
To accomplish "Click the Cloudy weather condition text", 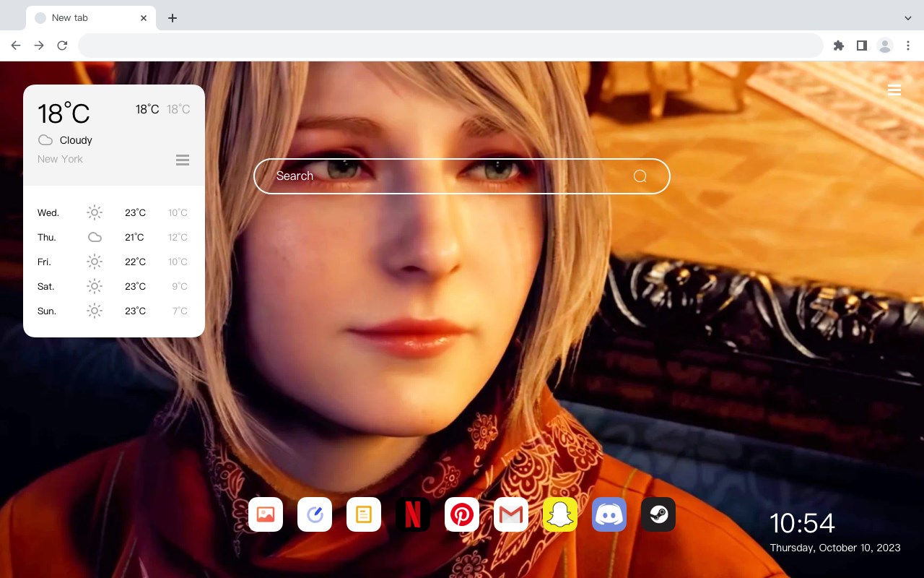I will (76, 140).
